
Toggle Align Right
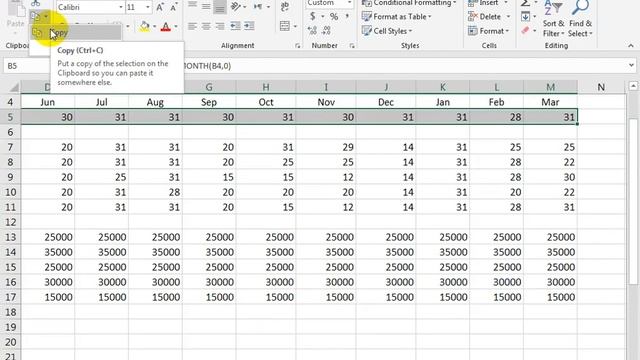pos(220,26)
